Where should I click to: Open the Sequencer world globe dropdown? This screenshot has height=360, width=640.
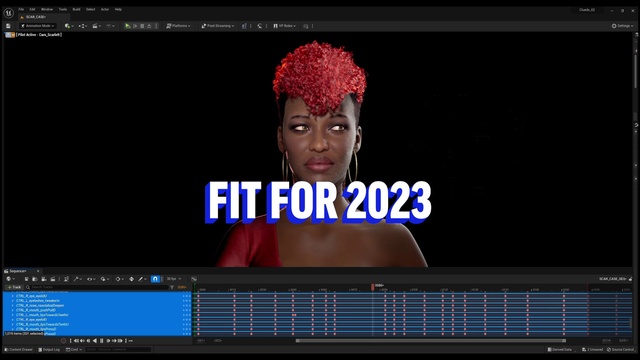tap(10, 279)
